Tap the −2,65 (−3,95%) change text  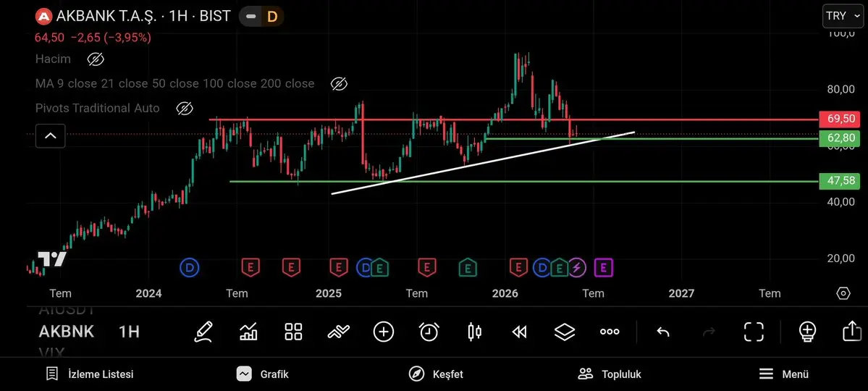pyautogui.click(x=111, y=38)
